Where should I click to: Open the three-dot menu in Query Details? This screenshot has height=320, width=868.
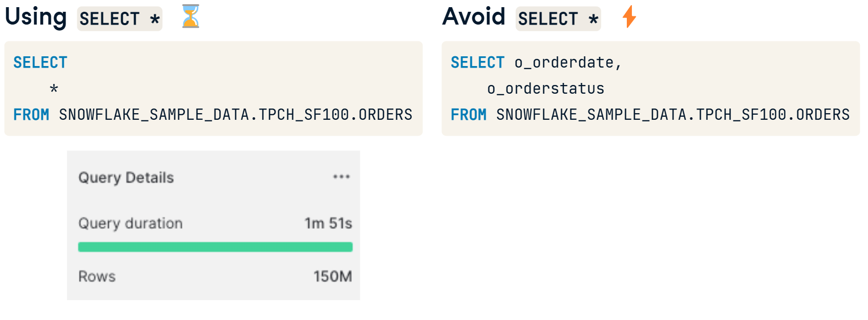pyautogui.click(x=342, y=177)
